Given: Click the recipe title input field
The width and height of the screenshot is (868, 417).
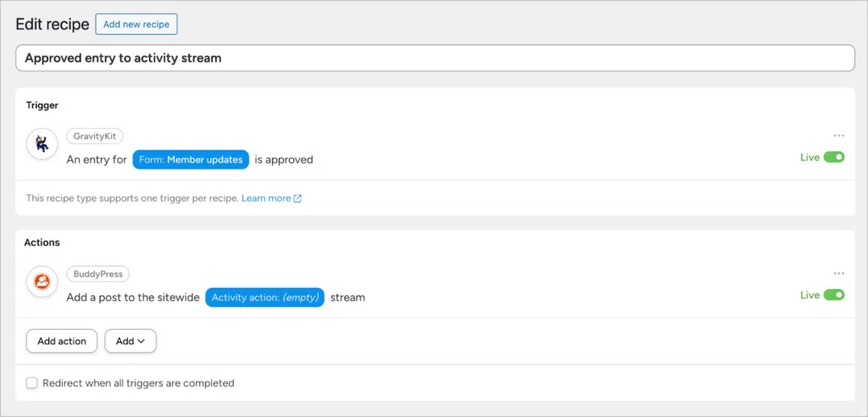Looking at the screenshot, I should [435, 58].
